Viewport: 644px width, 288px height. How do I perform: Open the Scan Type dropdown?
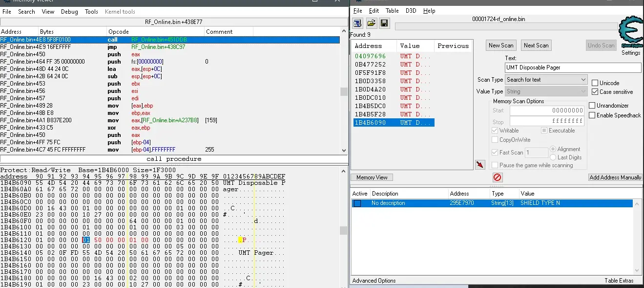pos(546,80)
